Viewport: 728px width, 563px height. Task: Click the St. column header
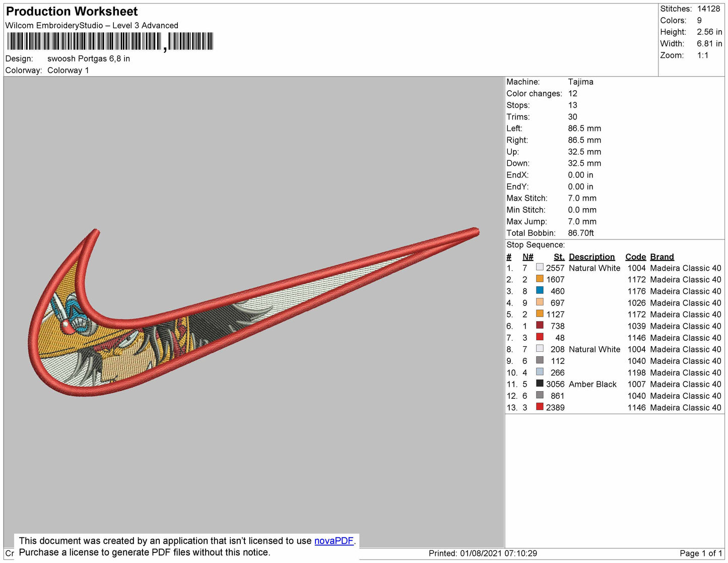[x=559, y=257]
